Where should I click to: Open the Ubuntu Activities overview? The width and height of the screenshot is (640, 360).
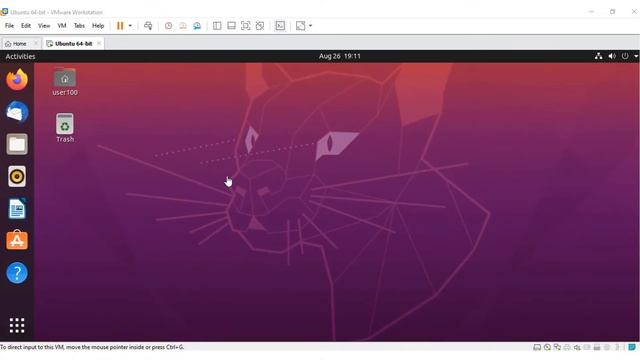pyautogui.click(x=20, y=56)
